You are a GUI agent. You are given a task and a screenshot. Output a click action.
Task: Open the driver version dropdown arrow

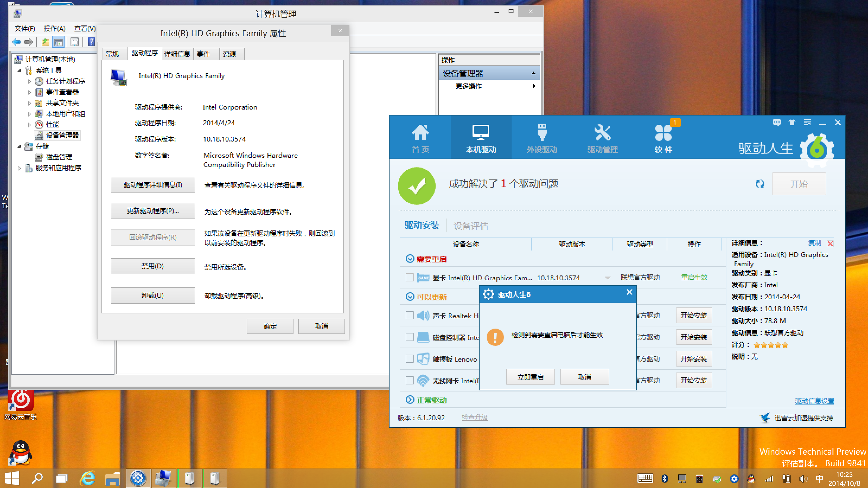pos(608,278)
